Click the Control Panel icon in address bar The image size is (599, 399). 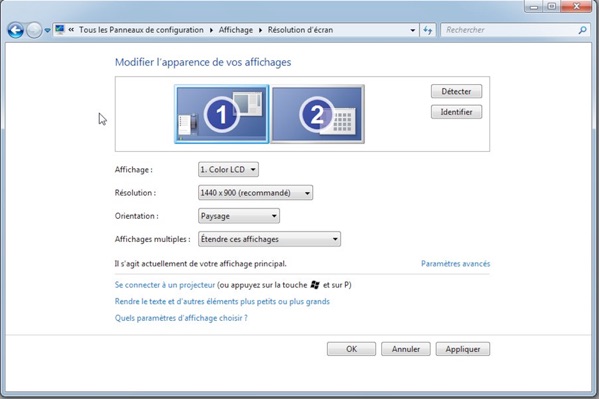(60, 29)
